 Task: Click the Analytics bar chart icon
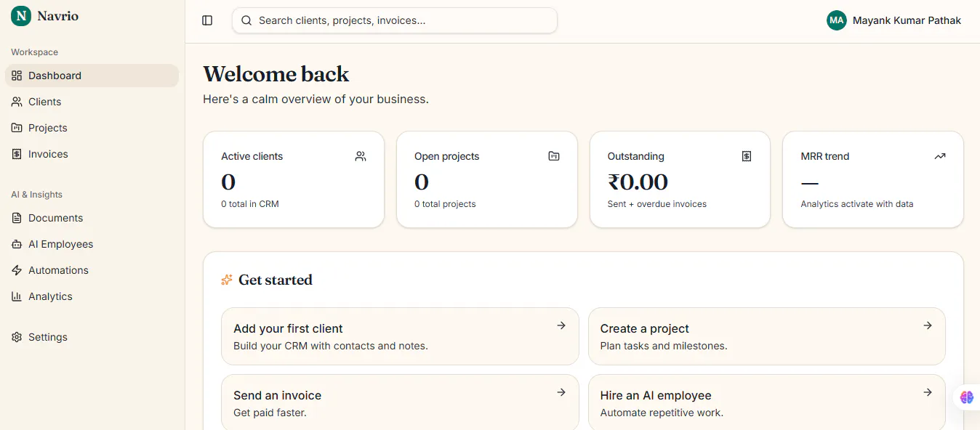tap(17, 296)
